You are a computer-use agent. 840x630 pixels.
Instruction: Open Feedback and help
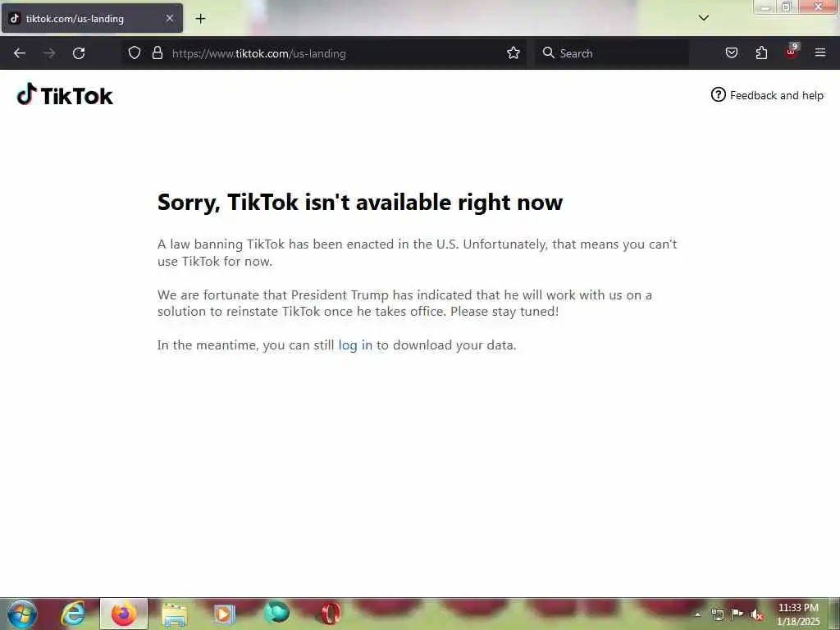point(767,95)
